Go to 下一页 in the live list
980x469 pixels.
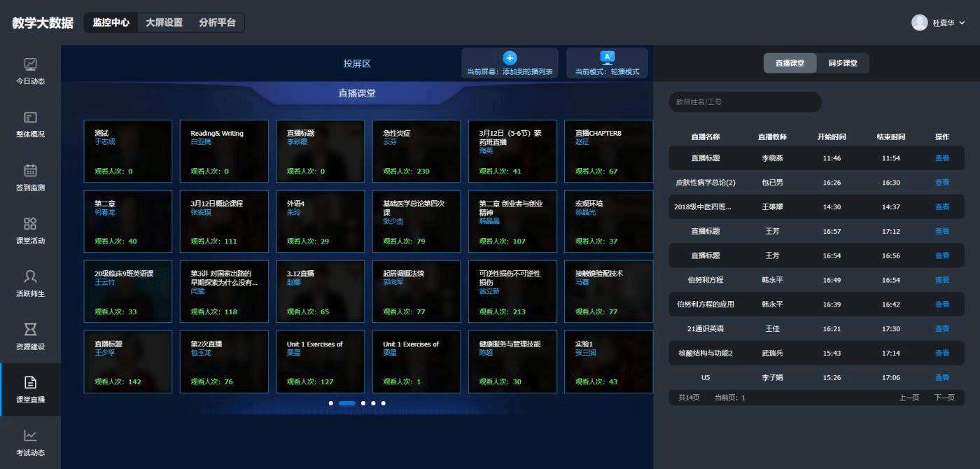pyautogui.click(x=944, y=398)
